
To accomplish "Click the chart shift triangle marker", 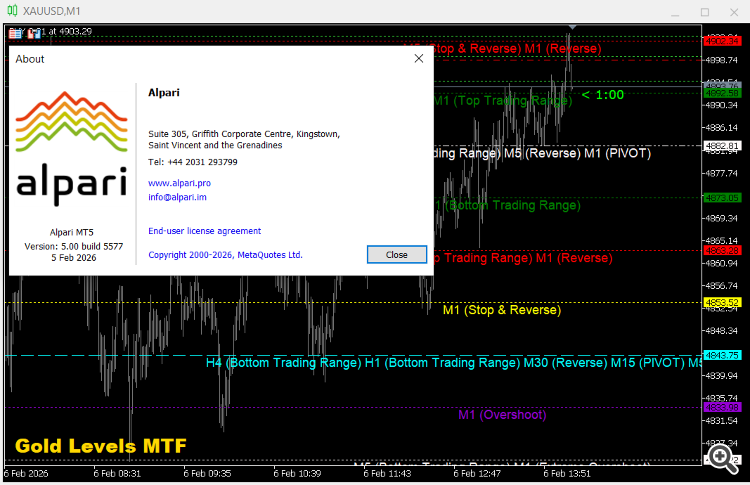I will [x=572, y=27].
